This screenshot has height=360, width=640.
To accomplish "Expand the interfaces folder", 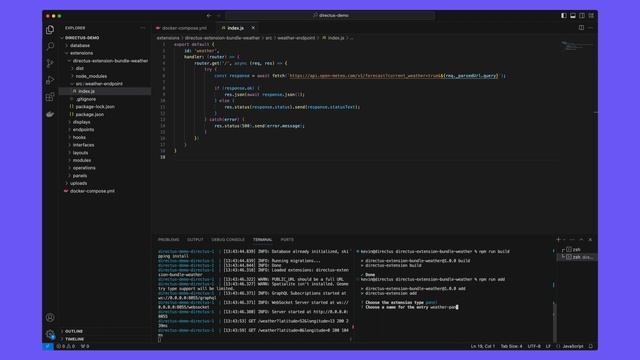I will pos(83,145).
